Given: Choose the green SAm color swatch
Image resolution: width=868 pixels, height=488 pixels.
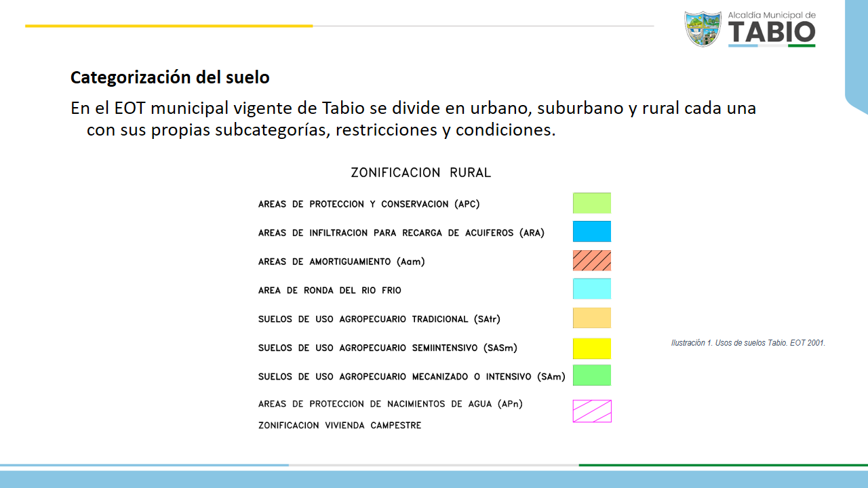Looking at the screenshot, I should [x=591, y=375].
